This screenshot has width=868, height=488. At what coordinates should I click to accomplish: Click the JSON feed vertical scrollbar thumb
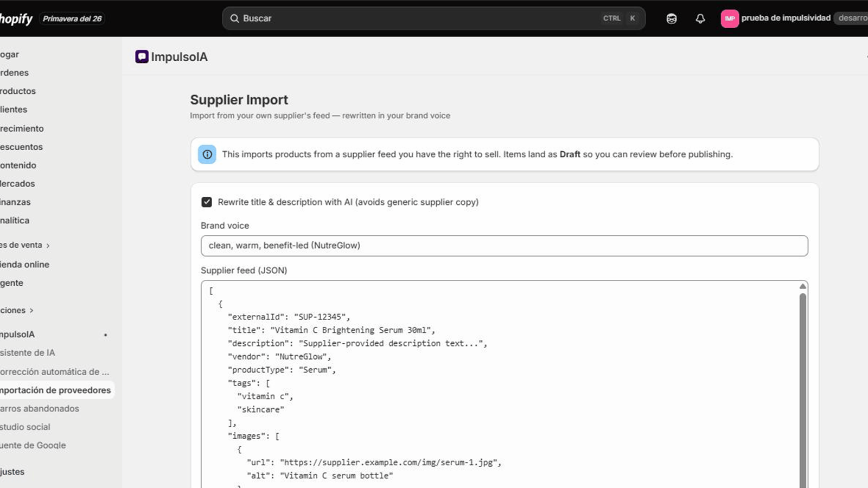click(803, 390)
